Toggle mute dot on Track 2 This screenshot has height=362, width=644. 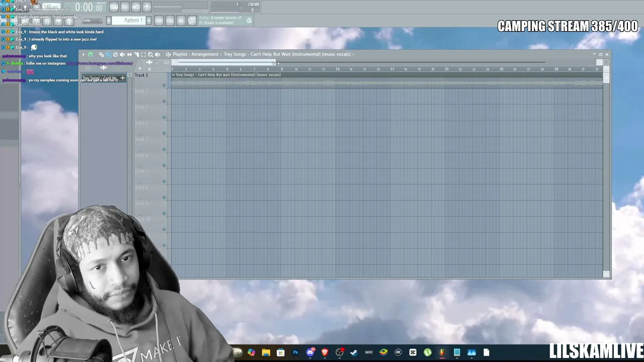[164, 101]
